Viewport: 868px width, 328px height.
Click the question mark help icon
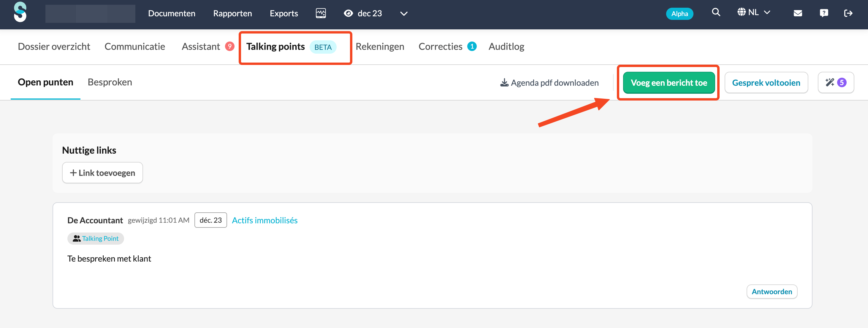coord(823,13)
